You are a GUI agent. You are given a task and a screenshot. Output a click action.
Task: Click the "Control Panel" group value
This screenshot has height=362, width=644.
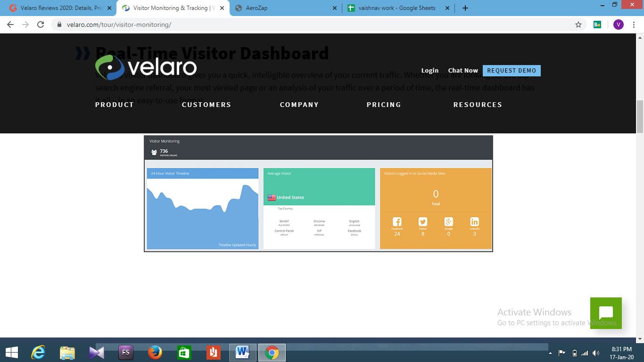(x=284, y=231)
